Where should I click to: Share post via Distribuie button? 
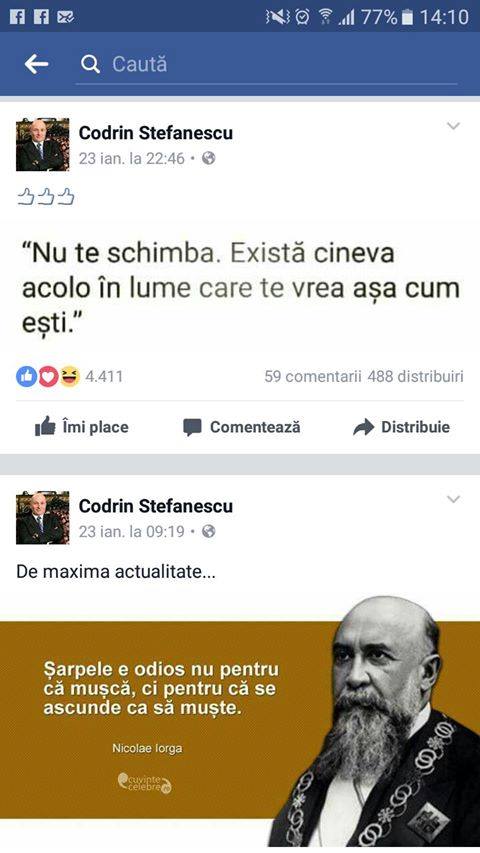[x=402, y=427]
